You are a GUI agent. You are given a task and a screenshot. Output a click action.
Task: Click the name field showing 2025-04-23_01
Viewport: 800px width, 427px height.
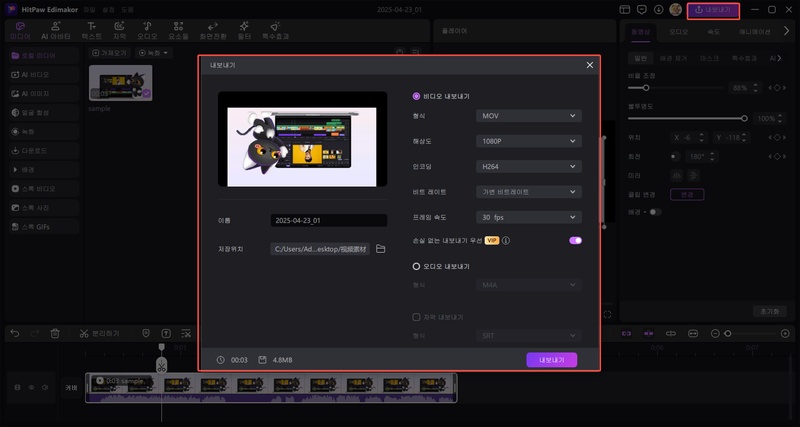pyautogui.click(x=329, y=220)
